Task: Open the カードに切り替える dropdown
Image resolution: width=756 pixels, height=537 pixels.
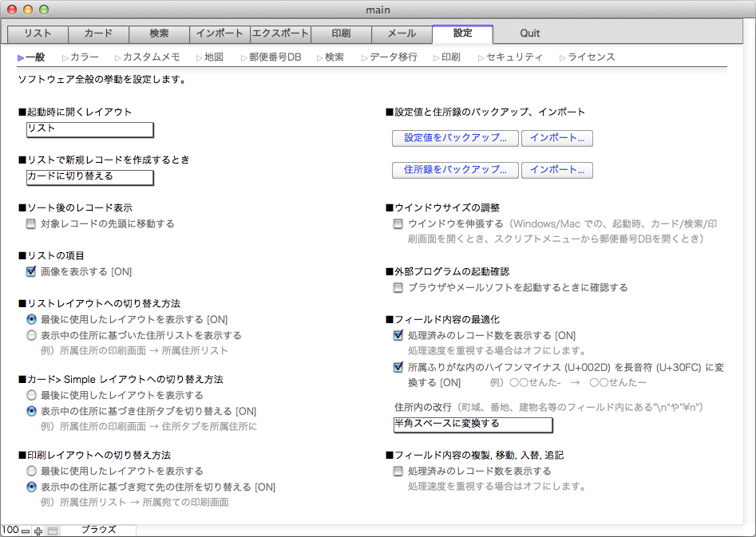Action: click(x=89, y=177)
